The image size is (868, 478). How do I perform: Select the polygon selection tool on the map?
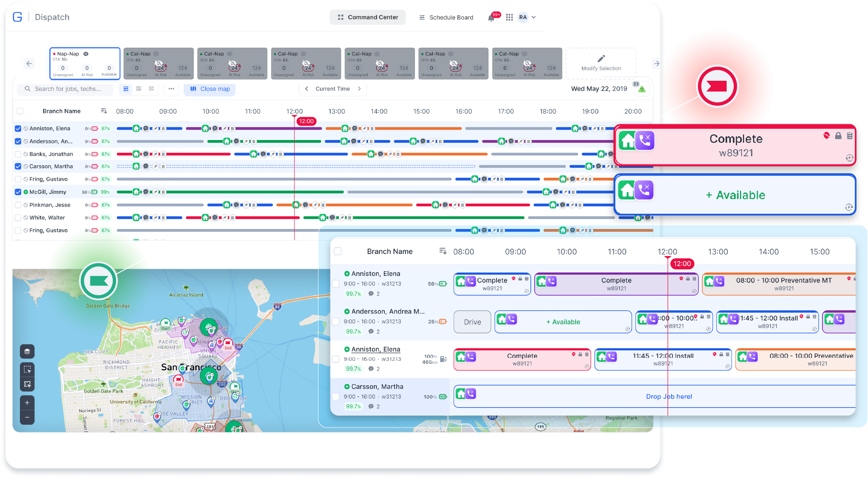tap(27, 384)
